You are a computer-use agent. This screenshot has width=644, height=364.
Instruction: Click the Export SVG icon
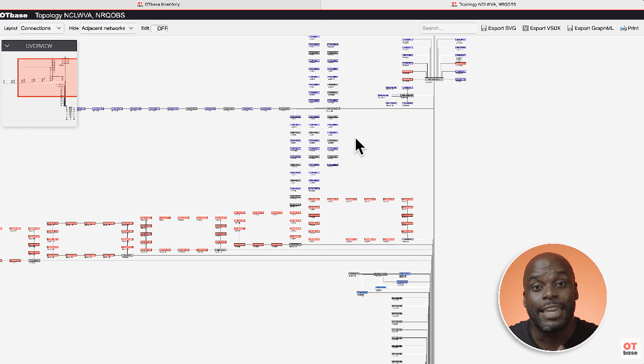pos(484,28)
